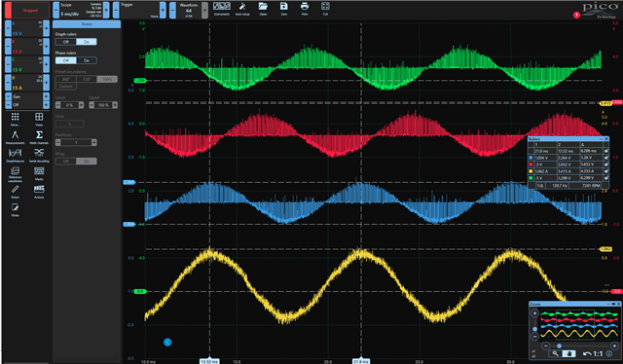Click the Rulers panel header tab
This screenshot has width=623, height=364.
87,24
